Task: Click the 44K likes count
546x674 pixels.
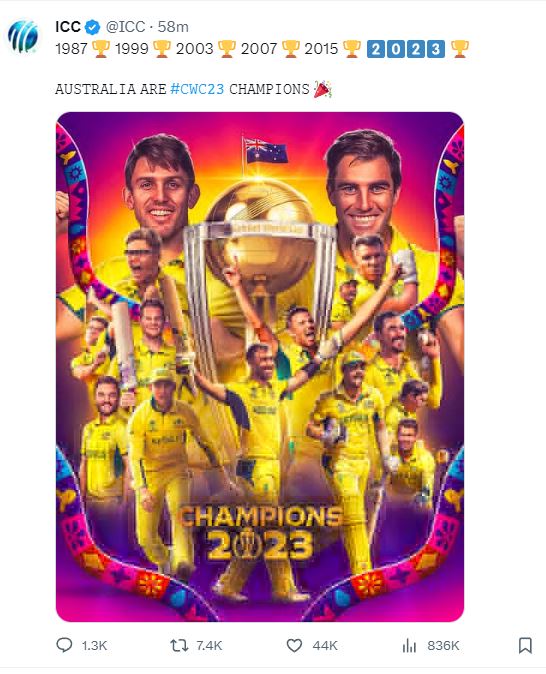Action: click(x=325, y=646)
